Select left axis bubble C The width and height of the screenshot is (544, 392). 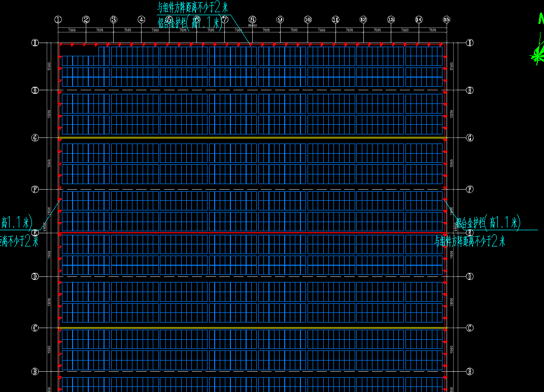(x=35, y=328)
